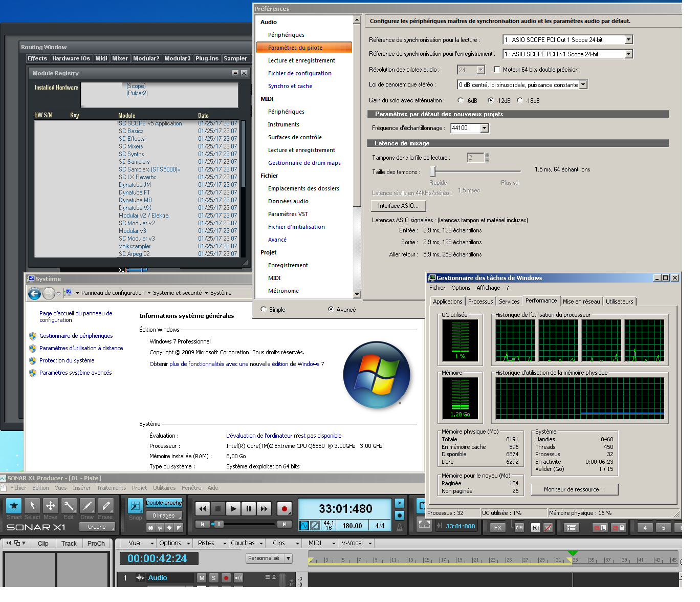Open Options menu in Task Manager

pos(461,288)
